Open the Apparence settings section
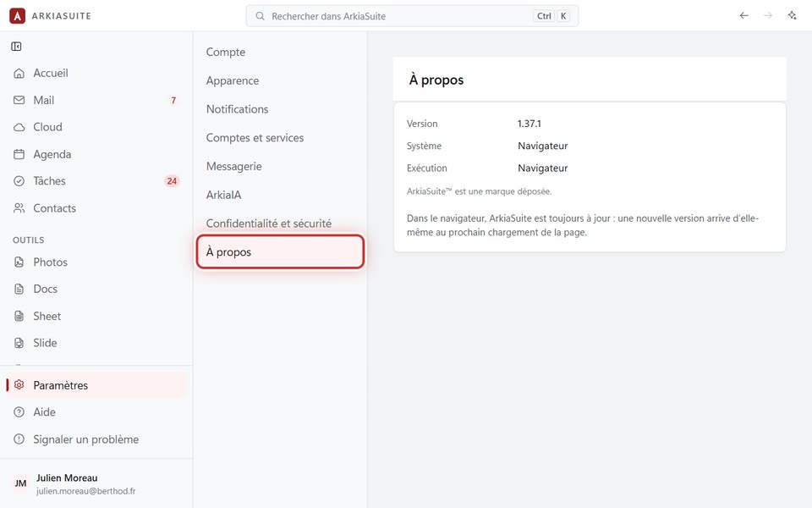Viewport: 812px width, 508px height. tap(280, 80)
